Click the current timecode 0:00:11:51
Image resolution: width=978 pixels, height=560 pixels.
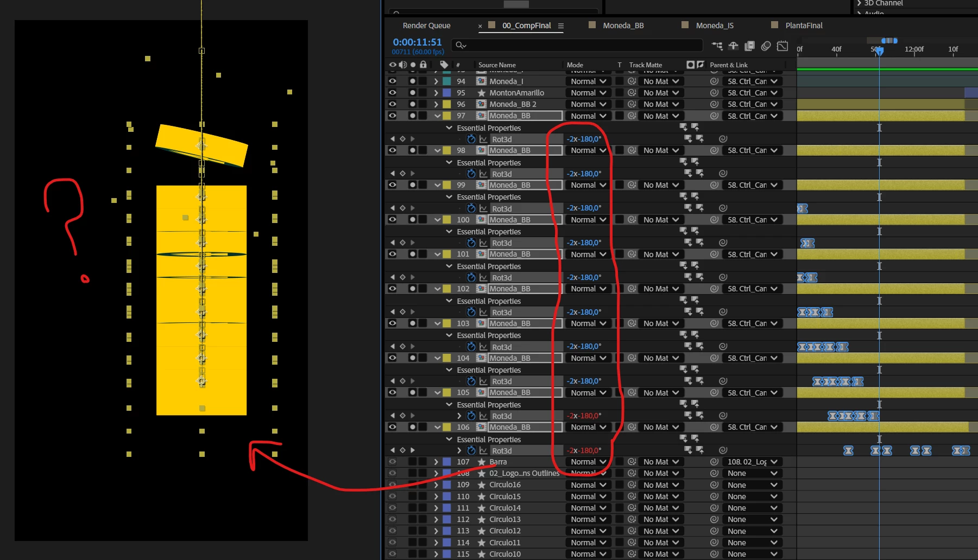(x=417, y=42)
